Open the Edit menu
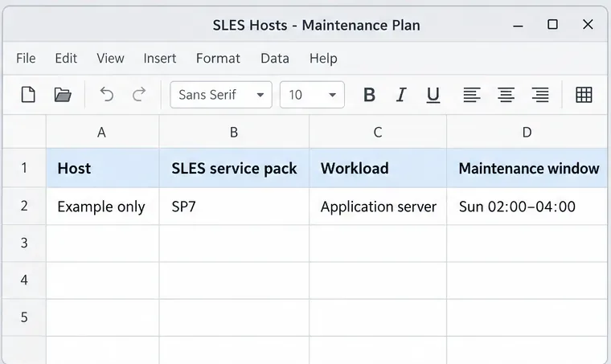 (x=66, y=59)
